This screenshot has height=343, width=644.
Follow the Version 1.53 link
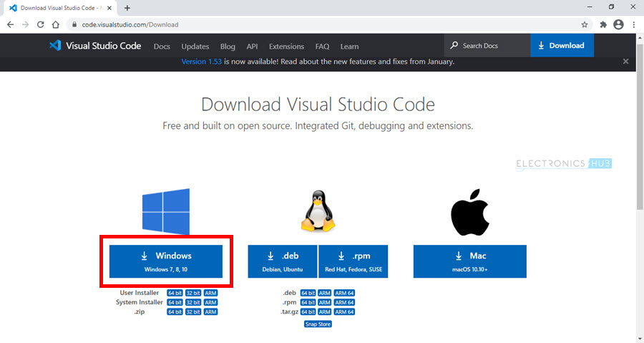(x=202, y=62)
